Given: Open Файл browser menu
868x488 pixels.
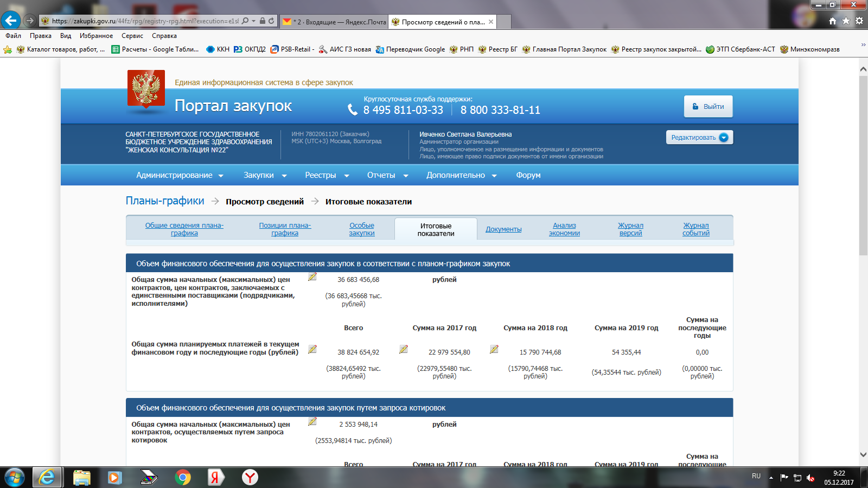Looking at the screenshot, I should point(14,36).
